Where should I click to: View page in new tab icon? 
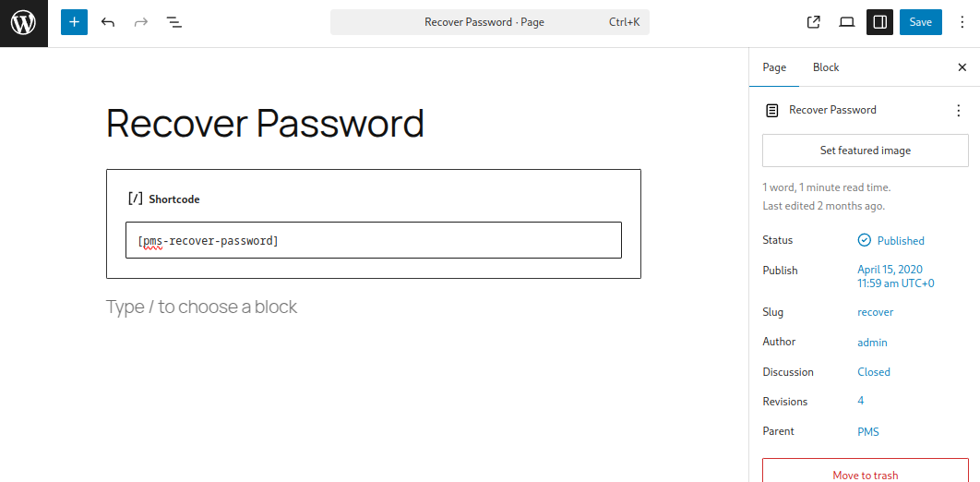(x=813, y=22)
